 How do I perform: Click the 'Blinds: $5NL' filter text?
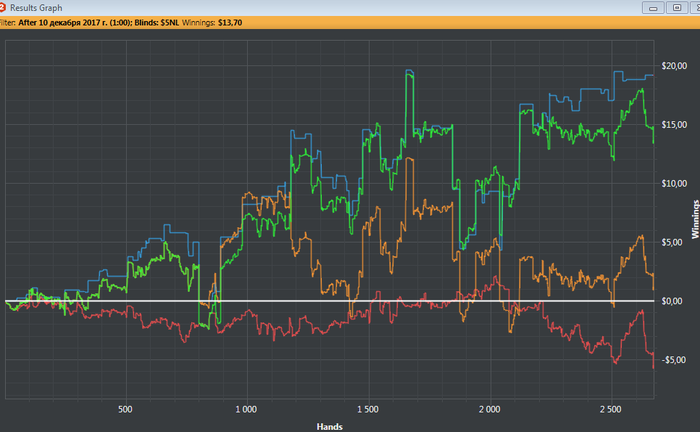[156, 23]
